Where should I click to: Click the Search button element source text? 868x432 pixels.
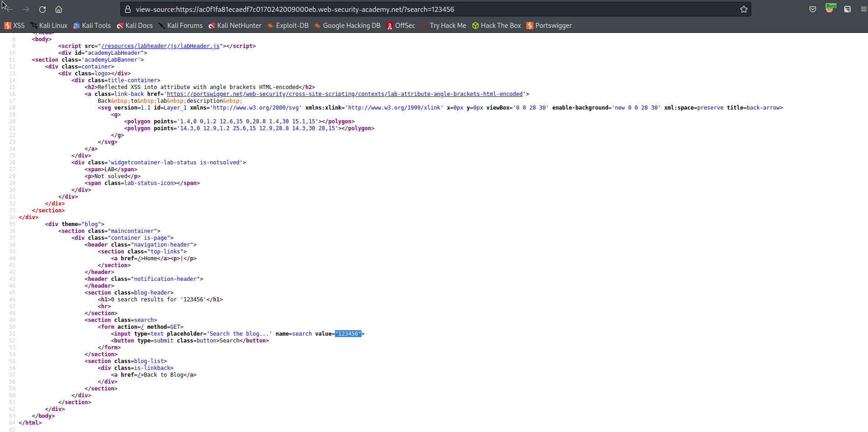(190, 341)
